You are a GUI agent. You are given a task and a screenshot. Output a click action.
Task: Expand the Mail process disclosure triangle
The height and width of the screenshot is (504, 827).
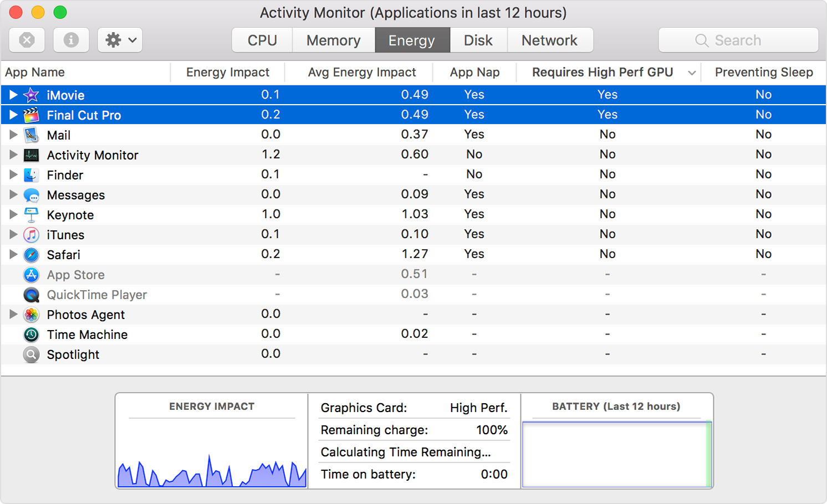click(13, 135)
